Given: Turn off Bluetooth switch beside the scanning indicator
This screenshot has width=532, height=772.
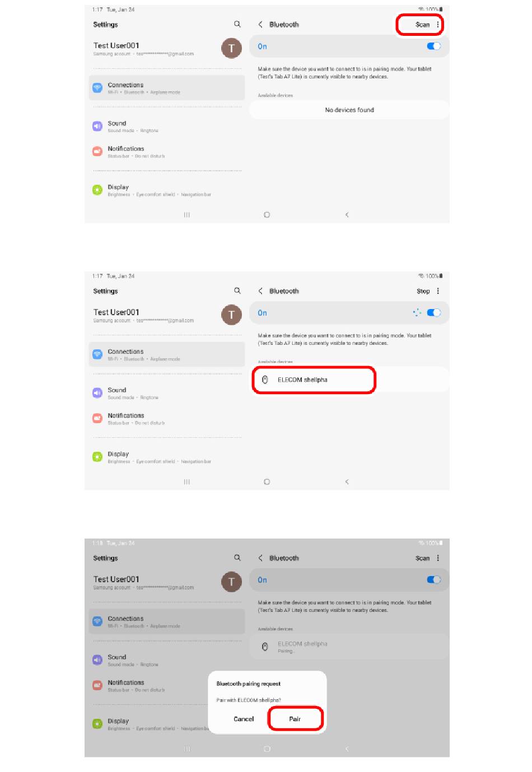Looking at the screenshot, I should coord(434,313).
